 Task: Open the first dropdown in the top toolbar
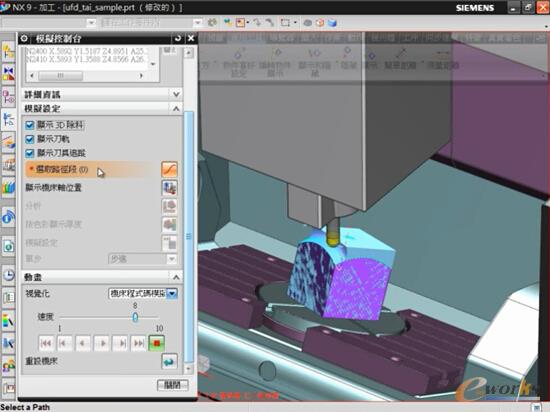pos(91,23)
